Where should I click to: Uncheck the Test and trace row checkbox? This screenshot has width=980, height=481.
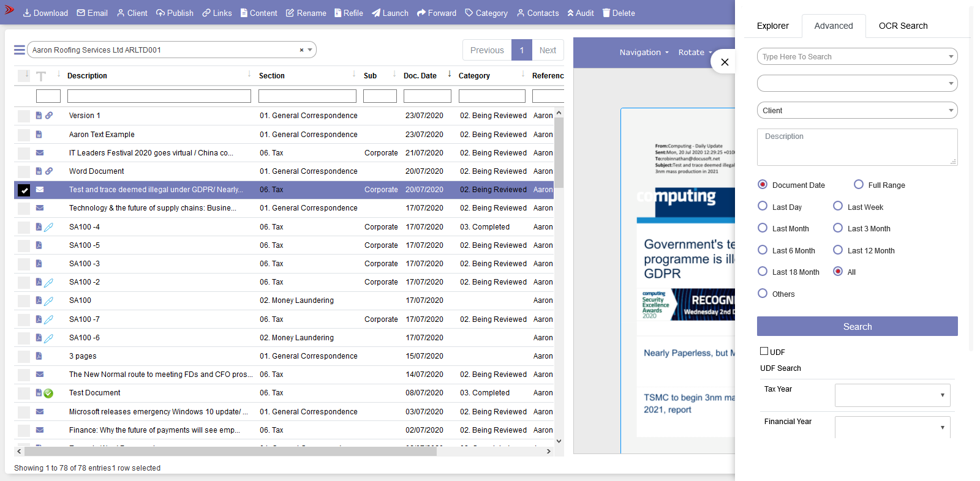pyautogui.click(x=24, y=190)
